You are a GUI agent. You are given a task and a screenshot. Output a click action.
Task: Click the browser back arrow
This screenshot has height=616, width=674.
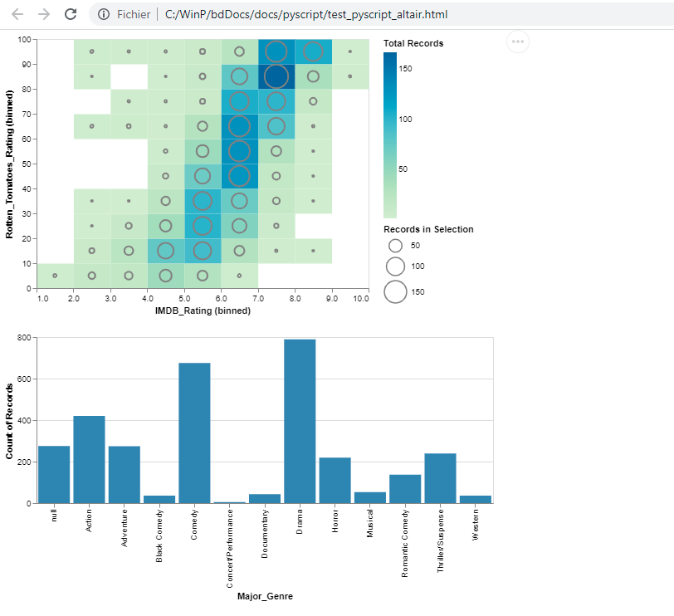coord(18,13)
